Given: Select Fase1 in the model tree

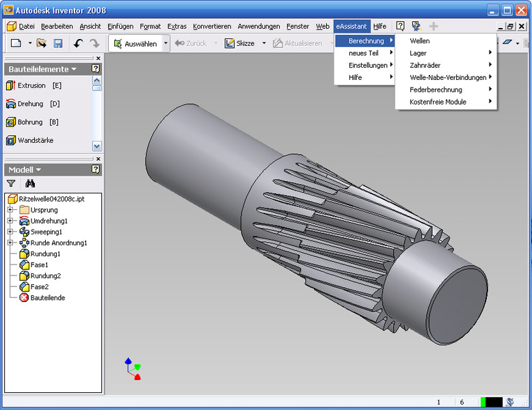Looking at the screenshot, I should coord(39,264).
